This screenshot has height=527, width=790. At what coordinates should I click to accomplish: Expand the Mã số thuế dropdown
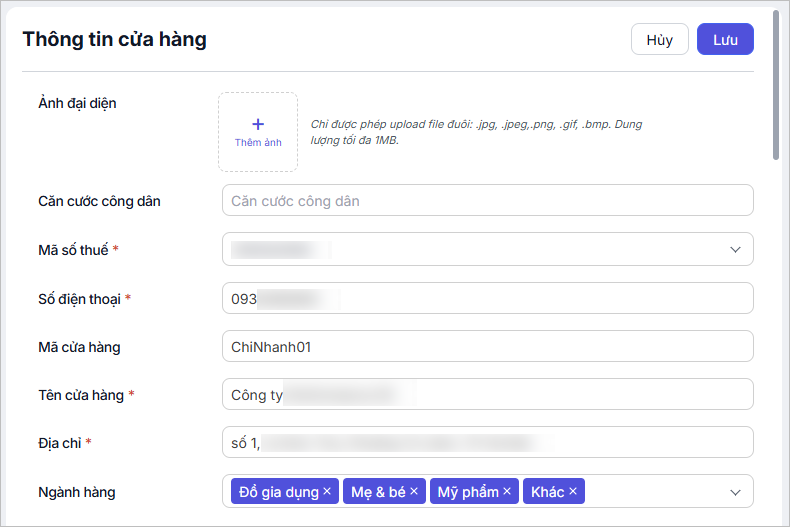click(735, 249)
